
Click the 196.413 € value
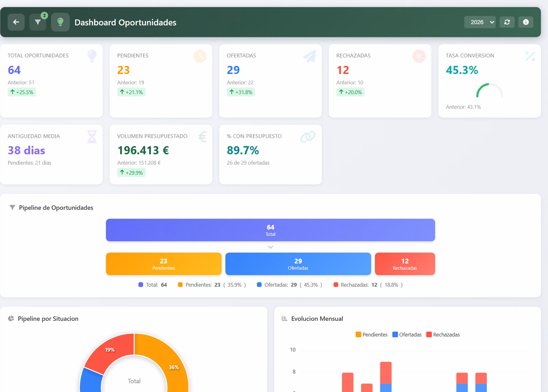[143, 150]
